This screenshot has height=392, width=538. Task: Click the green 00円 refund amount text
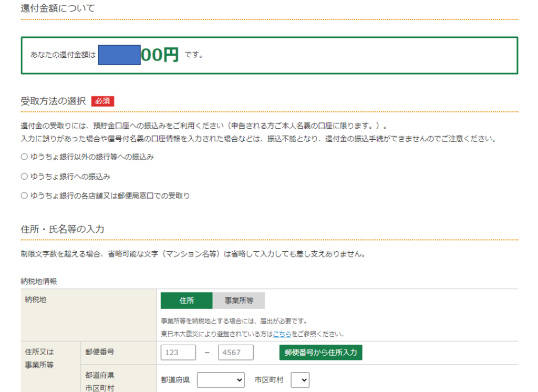pos(160,55)
